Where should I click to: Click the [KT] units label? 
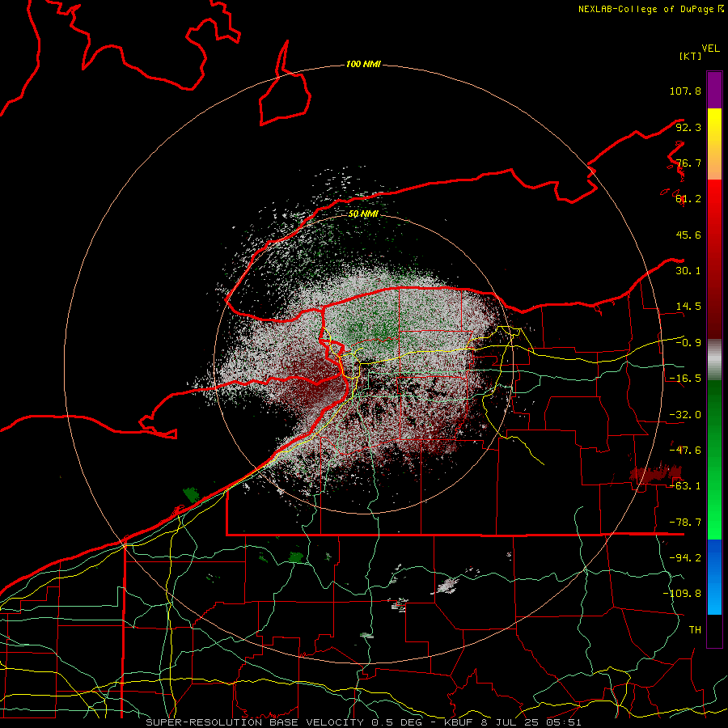[x=690, y=56]
